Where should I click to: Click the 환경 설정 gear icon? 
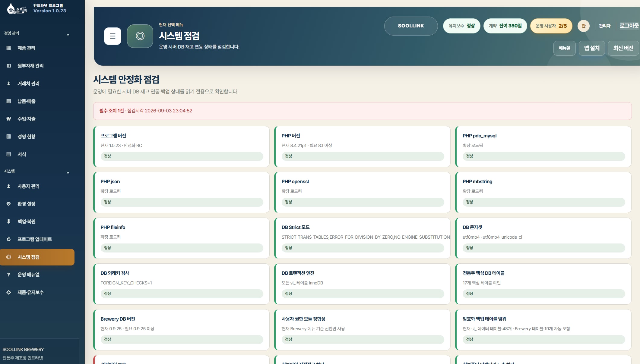coord(9,204)
